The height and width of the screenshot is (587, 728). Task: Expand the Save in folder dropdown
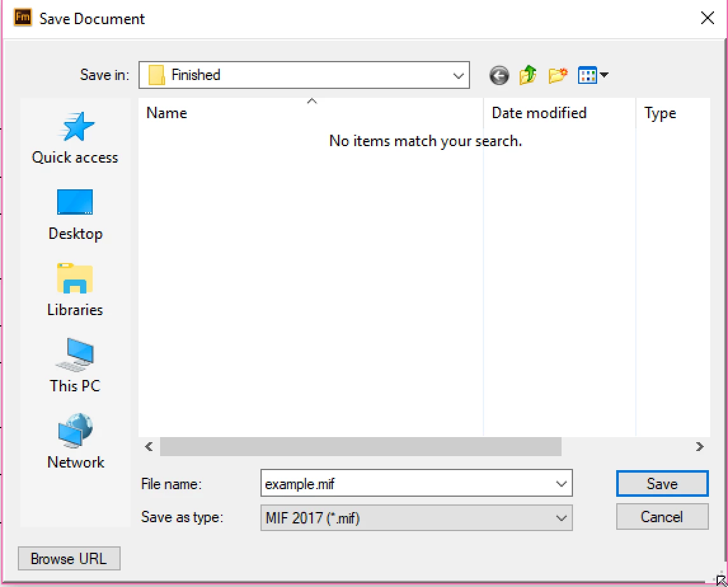click(x=458, y=75)
